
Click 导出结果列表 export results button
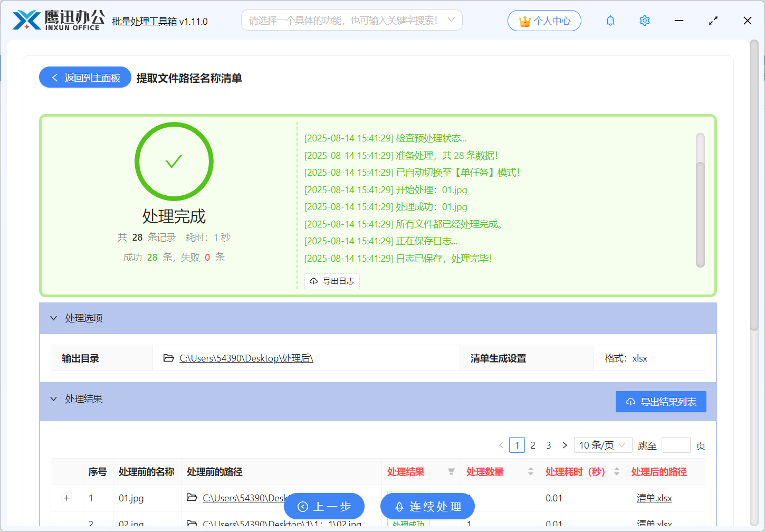(661, 402)
